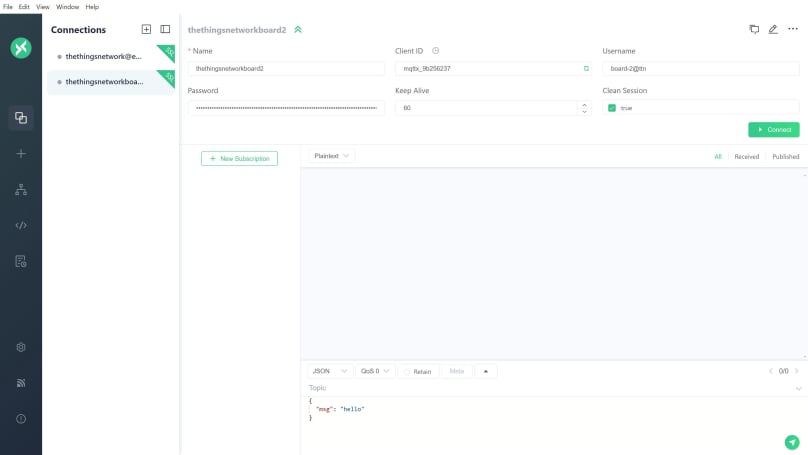Open the Window menu
The height and width of the screenshot is (455, 808).
point(68,7)
